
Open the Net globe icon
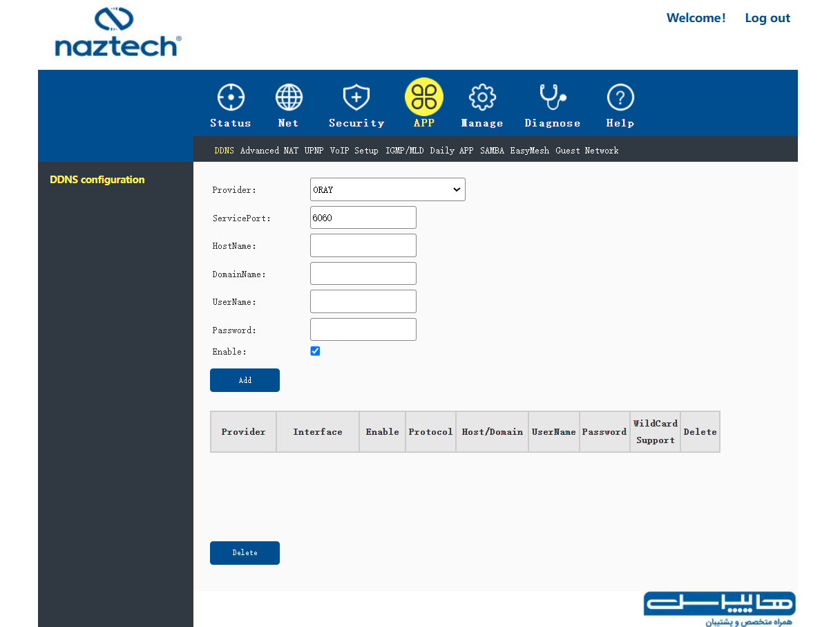pos(289,97)
